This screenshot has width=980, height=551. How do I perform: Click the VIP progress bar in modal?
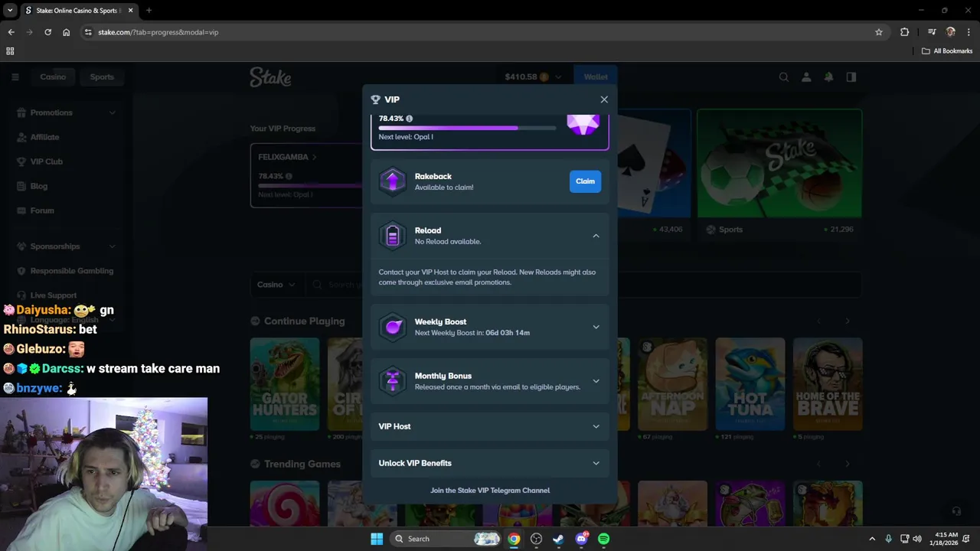(x=467, y=128)
